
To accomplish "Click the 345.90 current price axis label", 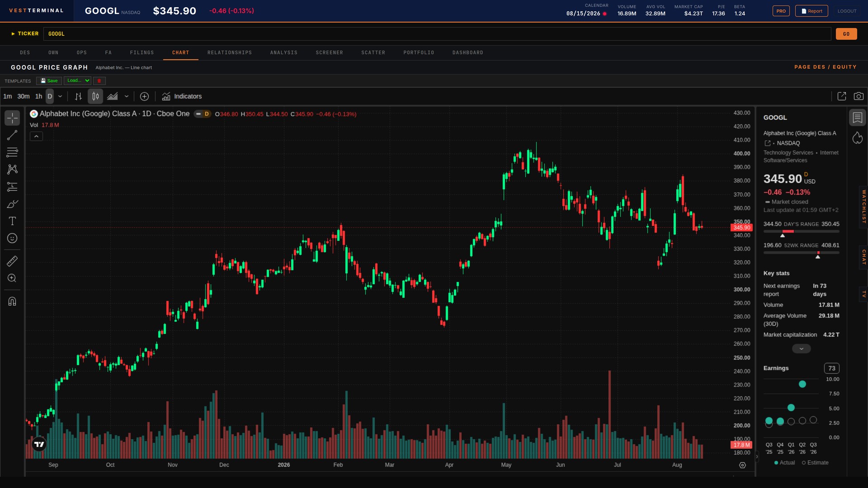I will (741, 228).
